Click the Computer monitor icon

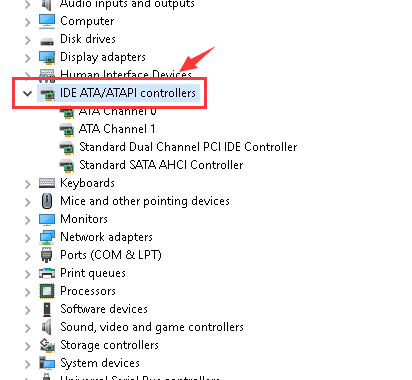pyautogui.click(x=47, y=21)
